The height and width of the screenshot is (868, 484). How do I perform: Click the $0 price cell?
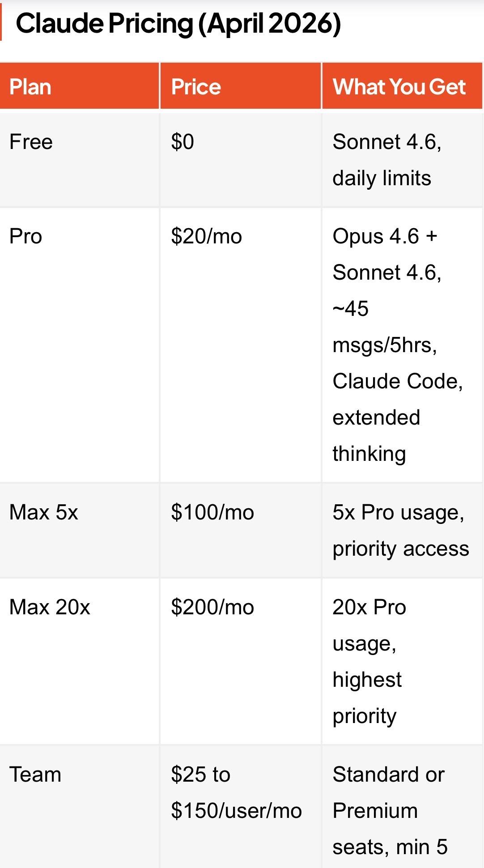click(183, 142)
